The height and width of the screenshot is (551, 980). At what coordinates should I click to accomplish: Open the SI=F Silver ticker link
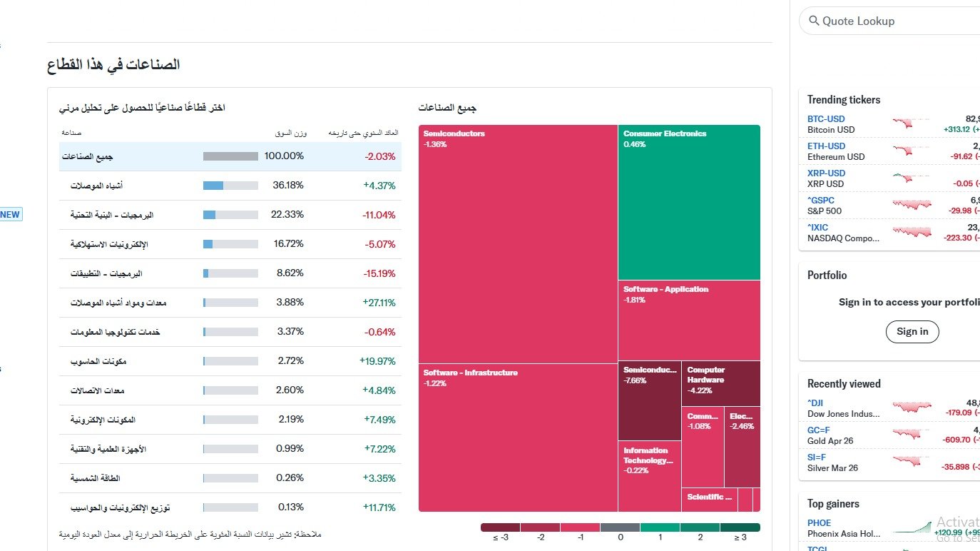coord(817,458)
